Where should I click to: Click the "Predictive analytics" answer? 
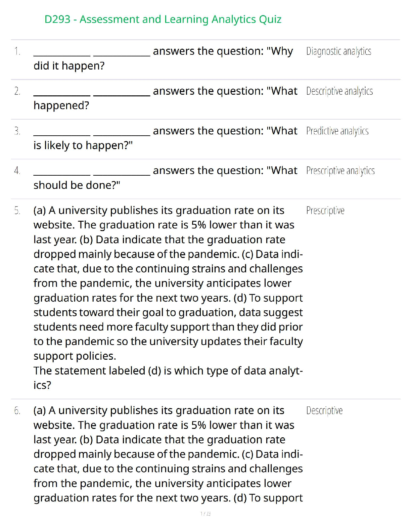pos(337,131)
